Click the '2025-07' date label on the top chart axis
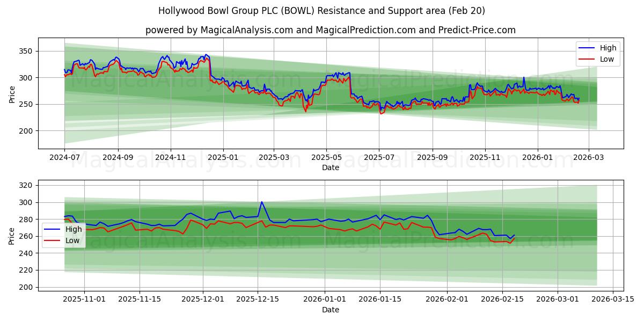Image resolution: width=644 pixels, height=322 pixels. 379,158
